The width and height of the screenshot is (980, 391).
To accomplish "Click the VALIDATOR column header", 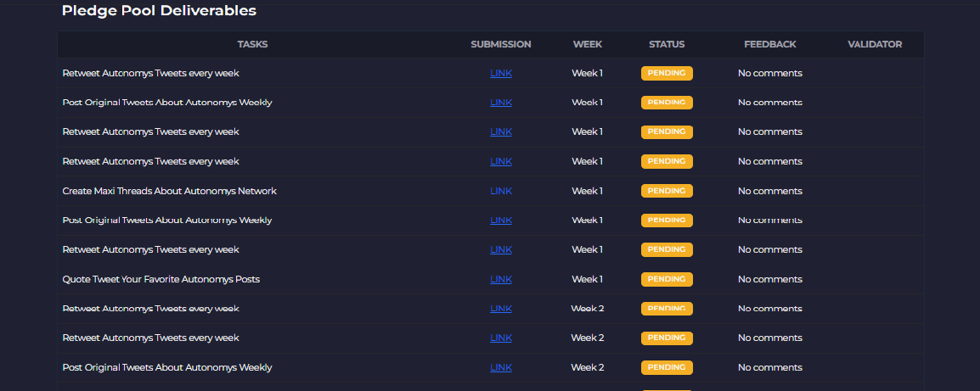I will (875, 44).
